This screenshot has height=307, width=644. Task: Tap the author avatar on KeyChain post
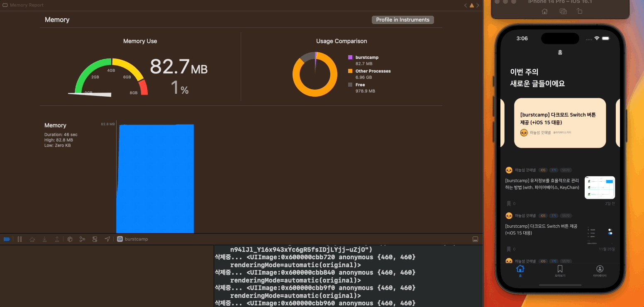509,170
